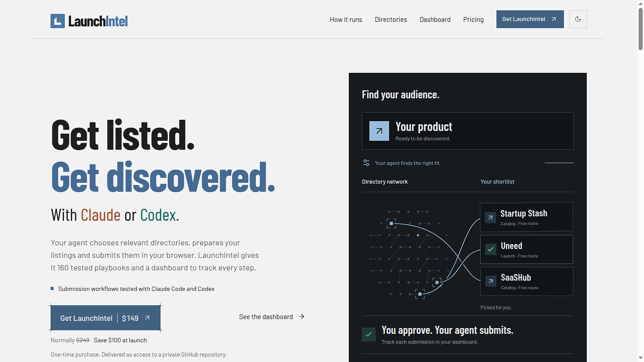644x362 pixels.
Task: Click the Directory network label
Action: click(385, 182)
